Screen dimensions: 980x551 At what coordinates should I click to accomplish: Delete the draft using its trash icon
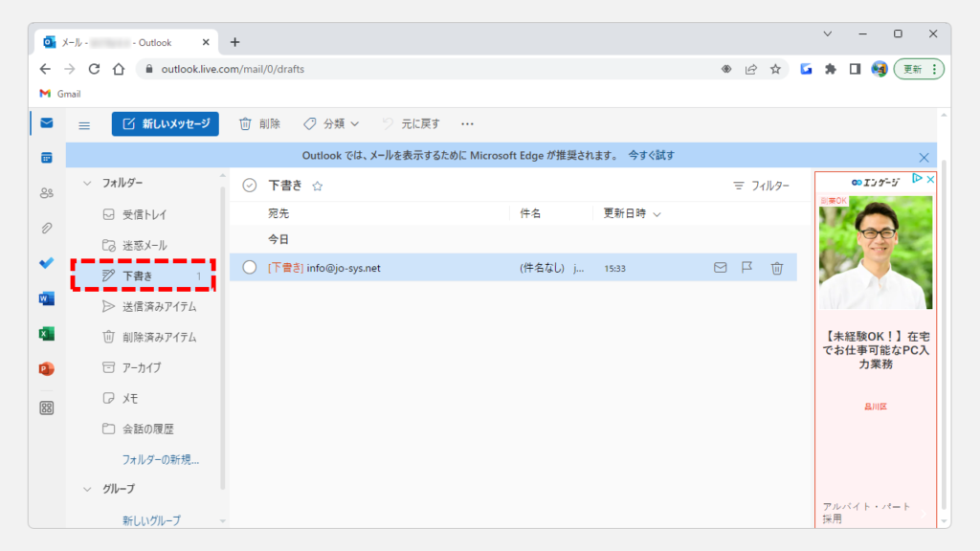pos(777,268)
